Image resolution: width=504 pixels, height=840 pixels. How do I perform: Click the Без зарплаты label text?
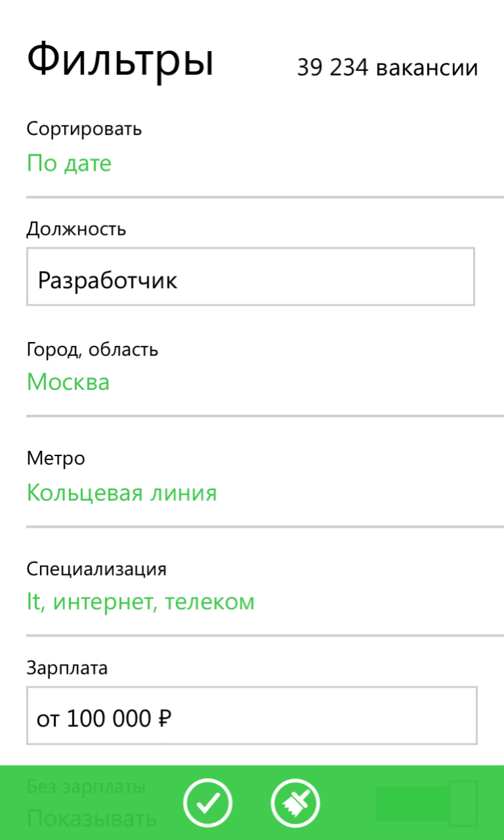coord(86,786)
